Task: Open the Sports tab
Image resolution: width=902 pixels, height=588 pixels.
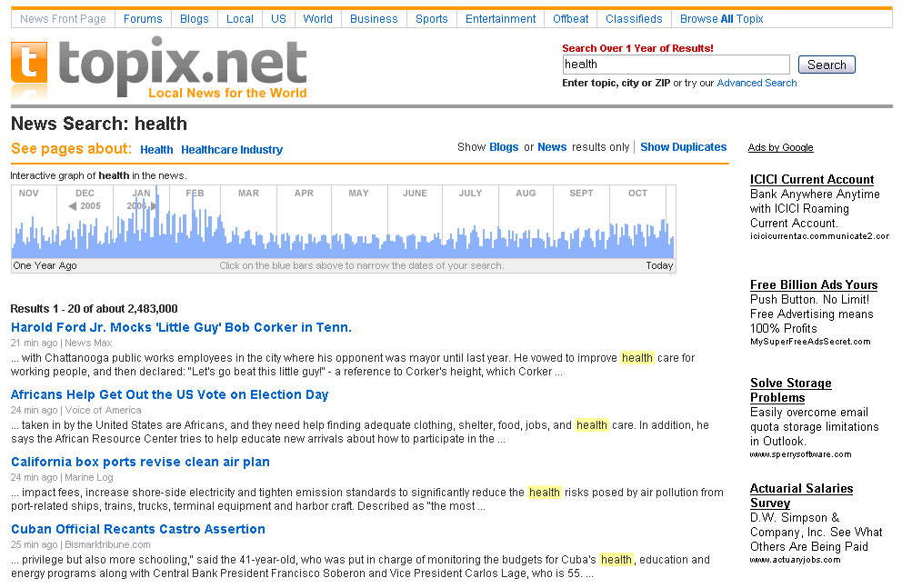Action: [431, 19]
